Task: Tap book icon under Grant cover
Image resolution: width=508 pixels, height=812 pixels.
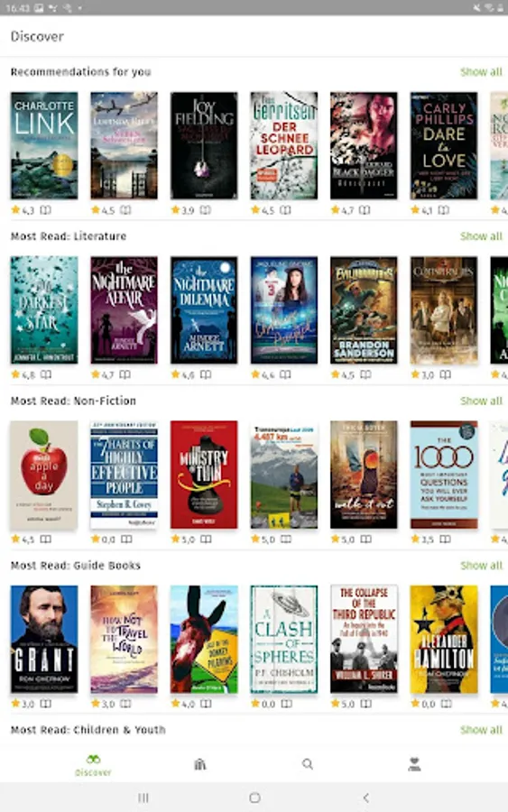Action: (x=46, y=703)
